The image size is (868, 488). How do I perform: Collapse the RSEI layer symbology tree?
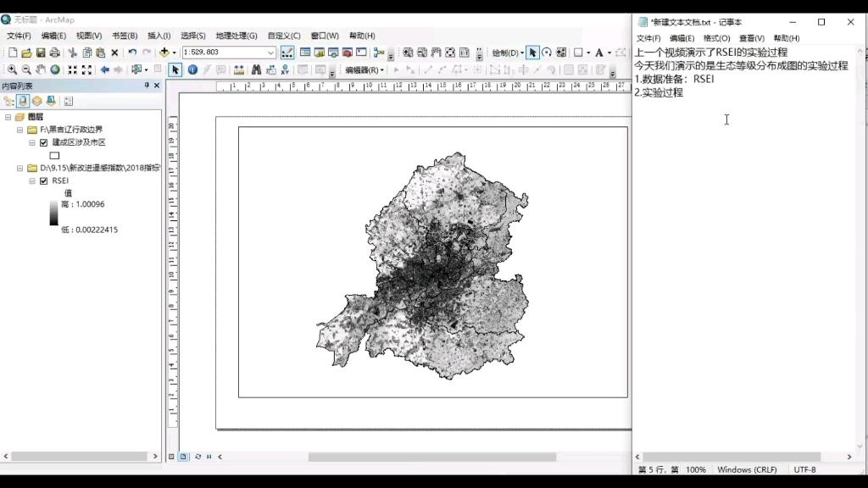31,180
